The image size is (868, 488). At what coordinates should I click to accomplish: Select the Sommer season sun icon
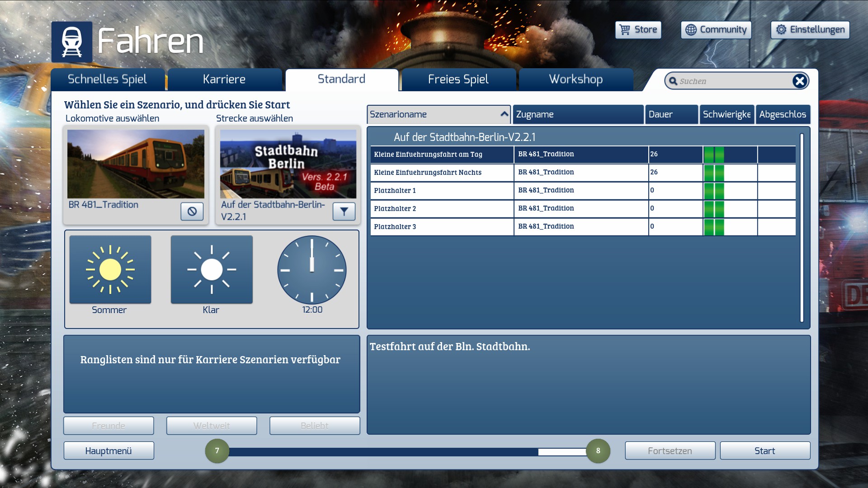(x=110, y=270)
